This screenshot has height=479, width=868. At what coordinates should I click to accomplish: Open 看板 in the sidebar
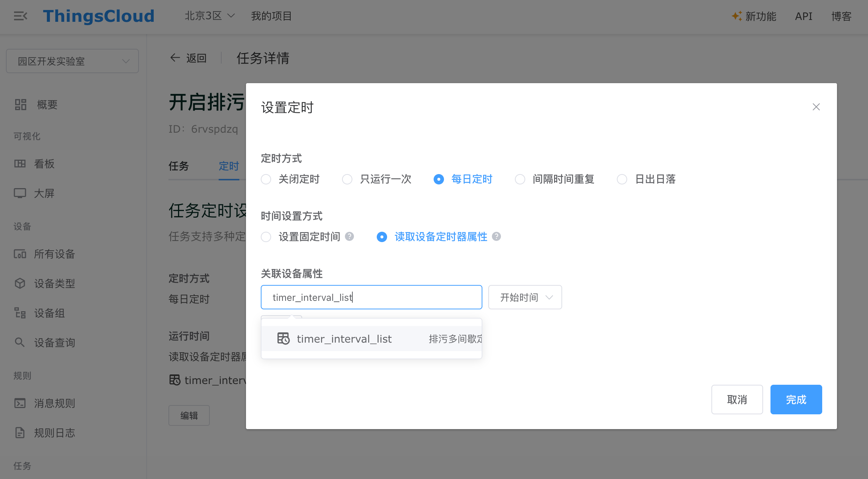pos(44,164)
